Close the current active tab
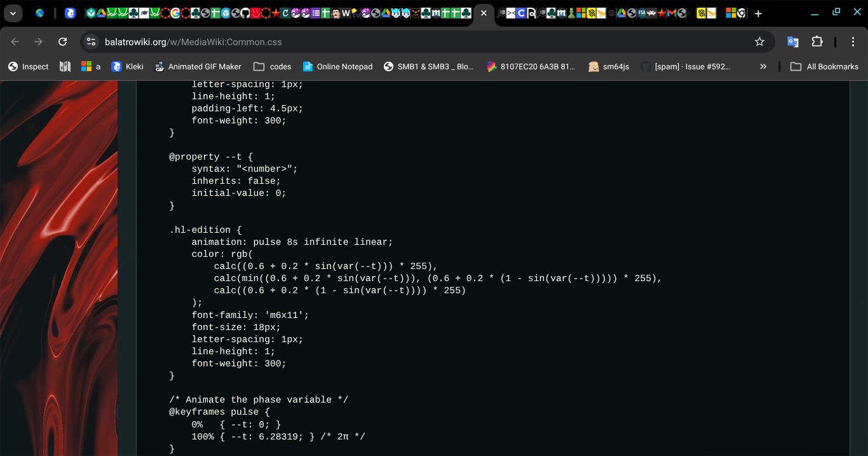The height and width of the screenshot is (456, 868). (x=484, y=13)
